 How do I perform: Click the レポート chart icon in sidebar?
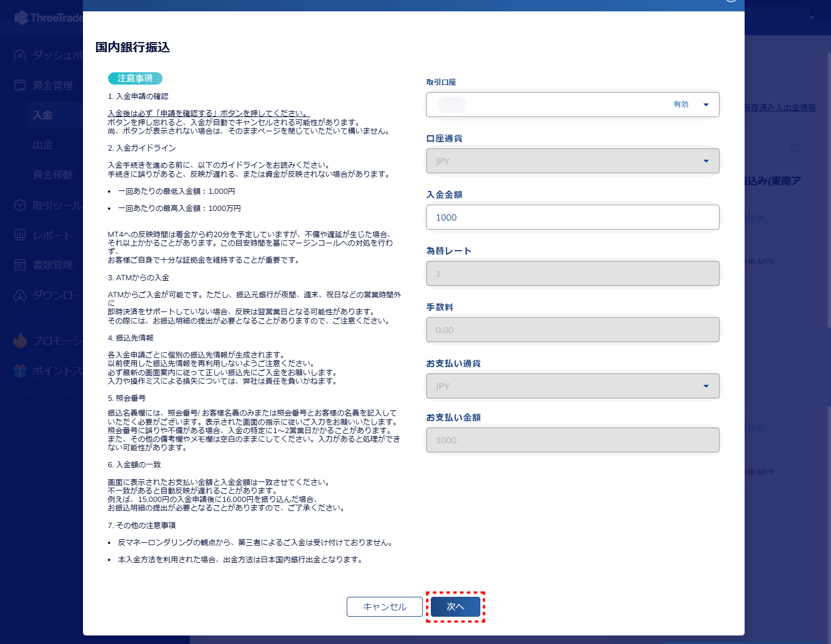coord(20,235)
